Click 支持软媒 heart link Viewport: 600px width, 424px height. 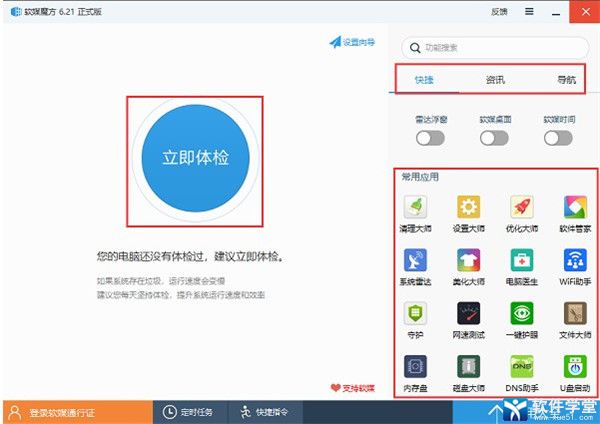coord(353,388)
